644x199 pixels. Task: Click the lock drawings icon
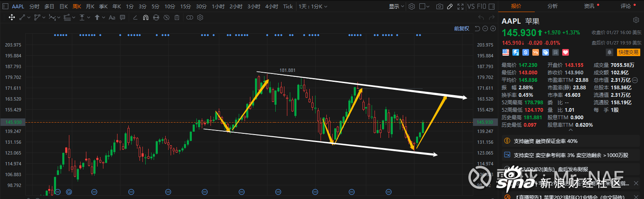(156, 17)
